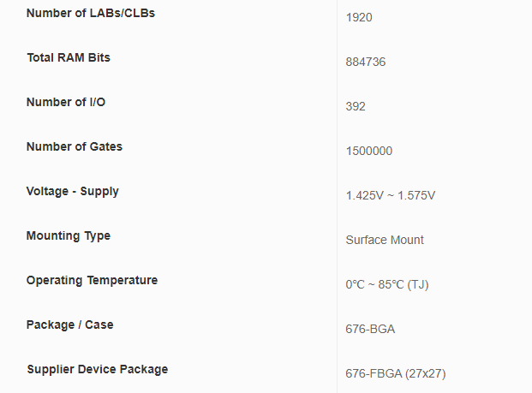Click the 1.425V minimum supply voltage
Image resolution: width=532 pixels, height=393 pixels.
tap(364, 195)
